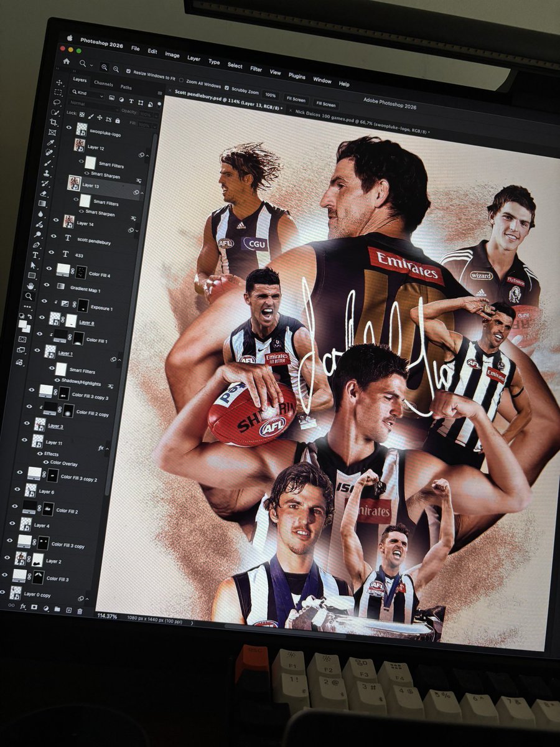This screenshot has height=747, width=560.
Task: Click the Home icon in options bar
Action: [67, 60]
